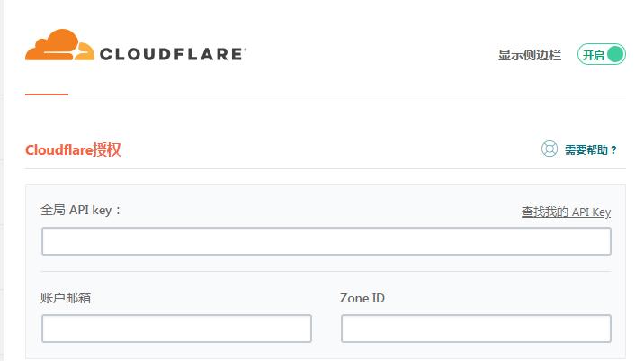Click the 开启 text inside the switch
Image resolution: width=644 pixels, height=361 pixels.
click(x=593, y=55)
